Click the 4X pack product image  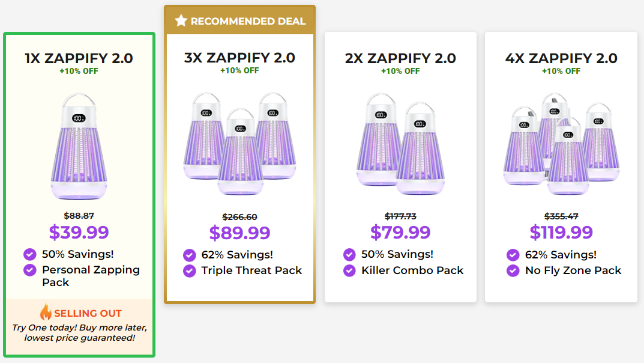[x=561, y=144]
